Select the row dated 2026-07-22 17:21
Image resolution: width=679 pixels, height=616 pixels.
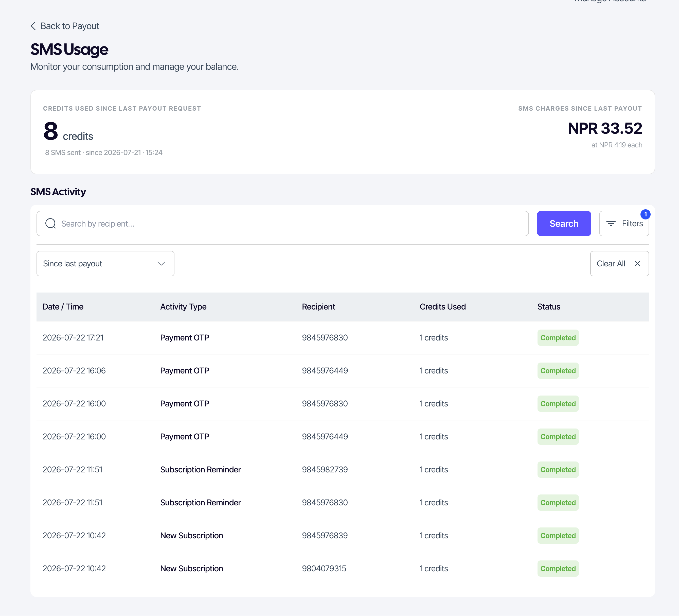point(343,338)
